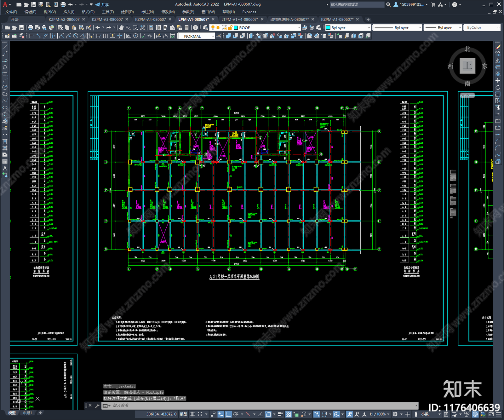Click ROOF layer cyan color swatch

click(236, 28)
